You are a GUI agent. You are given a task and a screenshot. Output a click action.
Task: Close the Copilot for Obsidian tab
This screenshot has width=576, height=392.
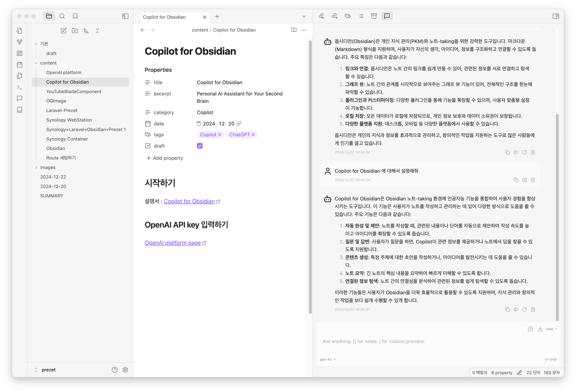pyautogui.click(x=205, y=17)
